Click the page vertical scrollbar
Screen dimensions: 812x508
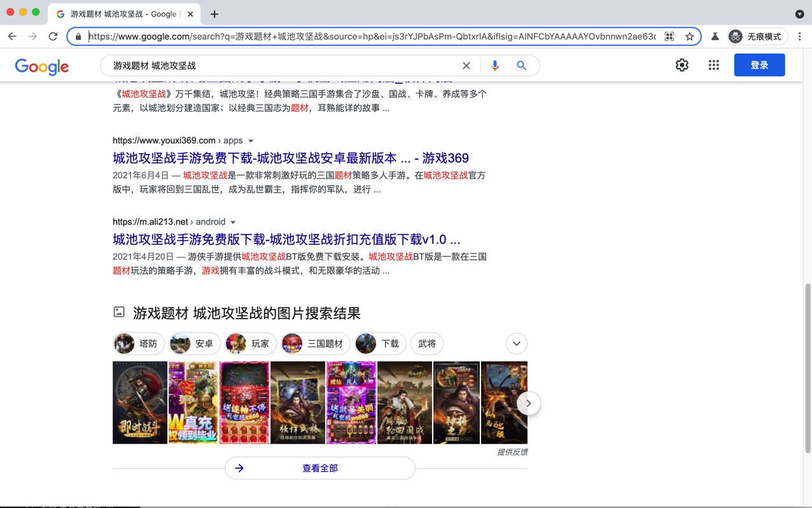(x=808, y=368)
